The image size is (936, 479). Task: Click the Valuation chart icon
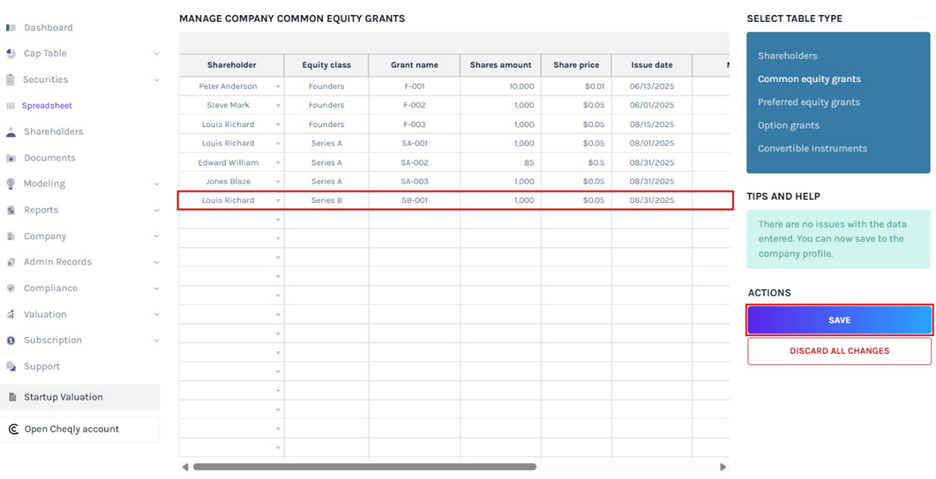pos(11,314)
